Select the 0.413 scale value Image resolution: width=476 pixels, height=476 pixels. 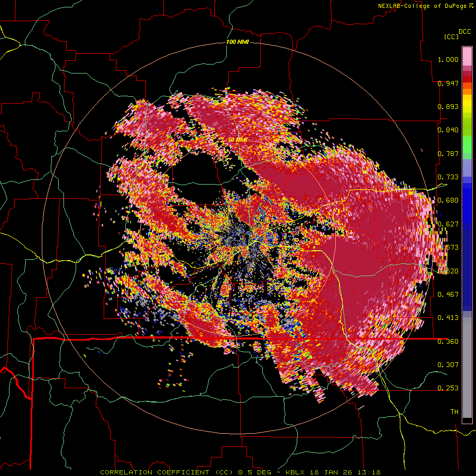pyautogui.click(x=448, y=317)
